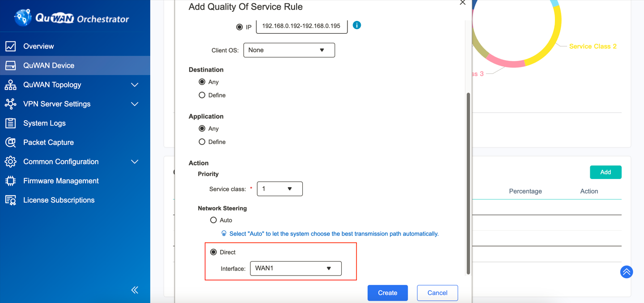Open the Client OS dropdown
The height and width of the screenshot is (303, 644).
click(289, 50)
